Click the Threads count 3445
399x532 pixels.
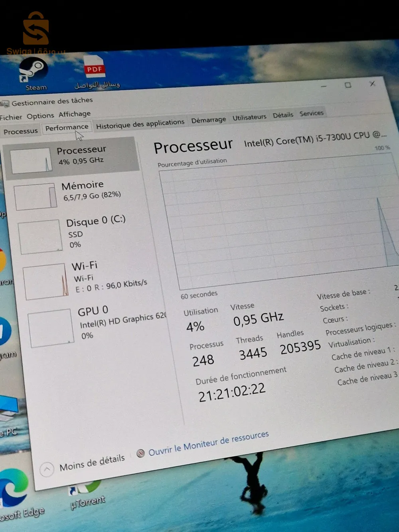253,354
